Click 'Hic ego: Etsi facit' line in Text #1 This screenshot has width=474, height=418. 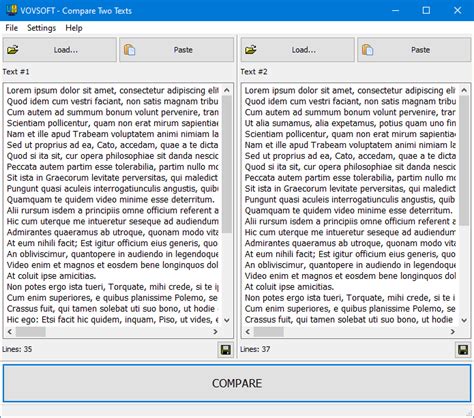click(113, 320)
